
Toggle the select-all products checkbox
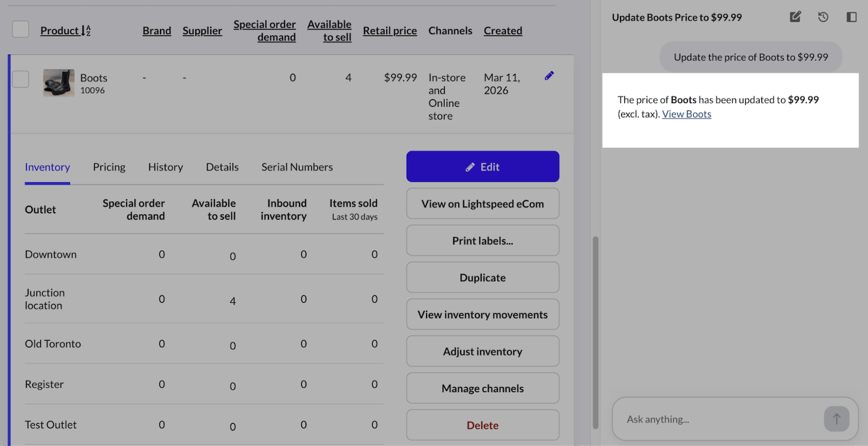click(20, 29)
